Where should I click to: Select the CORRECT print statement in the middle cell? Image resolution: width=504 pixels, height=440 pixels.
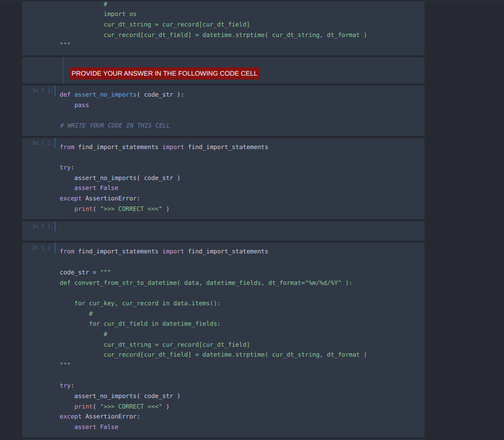pos(122,209)
